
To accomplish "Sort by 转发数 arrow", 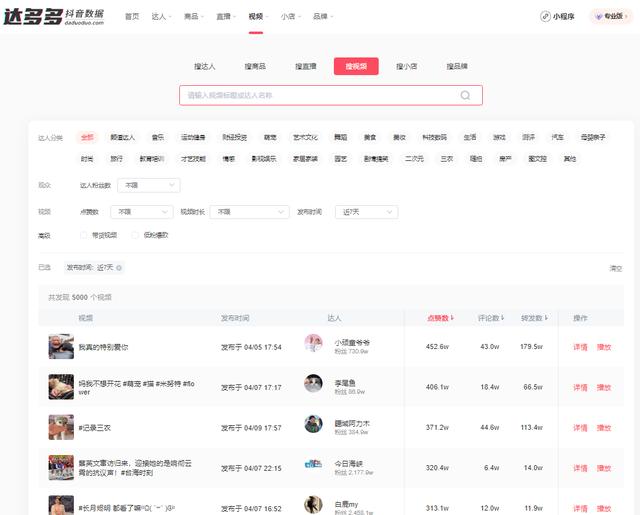I will [x=546, y=318].
